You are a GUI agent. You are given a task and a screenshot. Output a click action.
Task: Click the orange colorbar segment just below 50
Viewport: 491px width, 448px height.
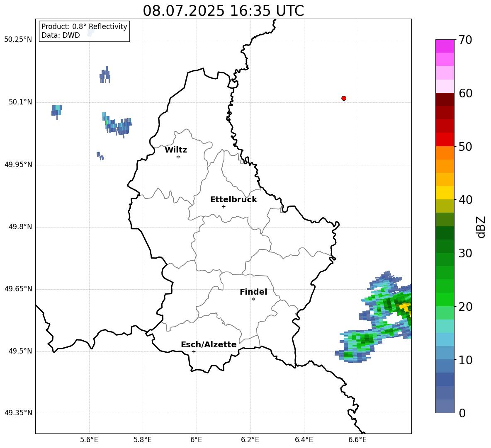[445, 153]
